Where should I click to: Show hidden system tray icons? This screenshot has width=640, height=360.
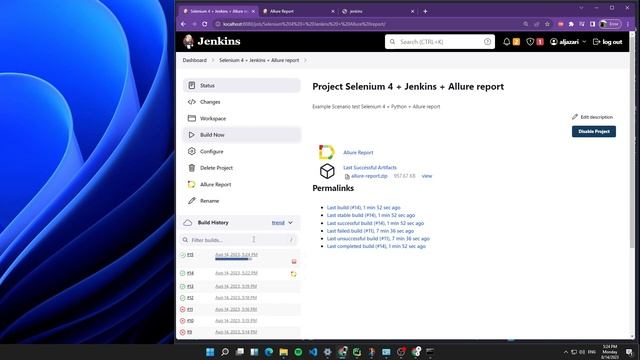(566, 352)
